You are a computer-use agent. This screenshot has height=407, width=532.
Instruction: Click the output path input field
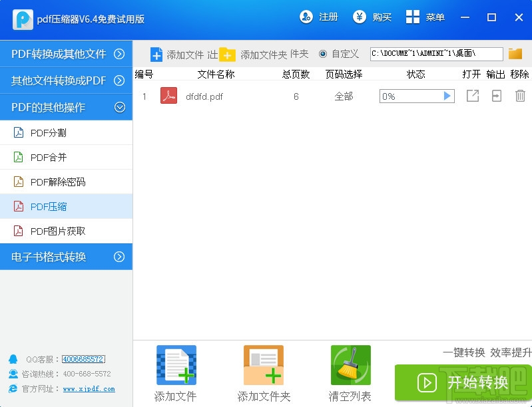436,54
